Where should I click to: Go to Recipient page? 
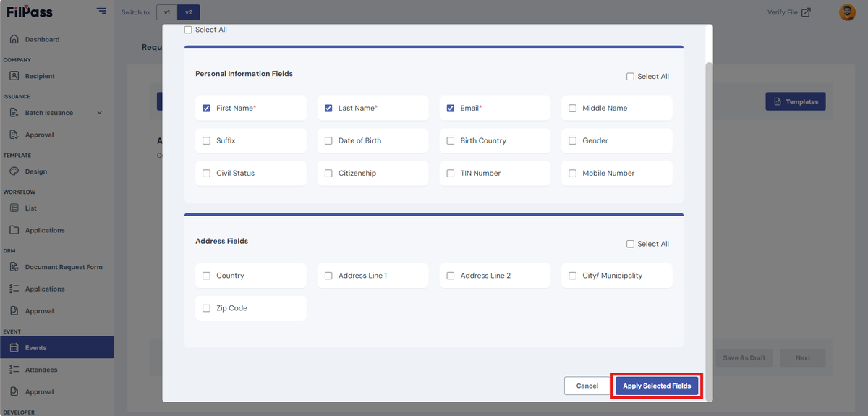[x=57, y=76]
